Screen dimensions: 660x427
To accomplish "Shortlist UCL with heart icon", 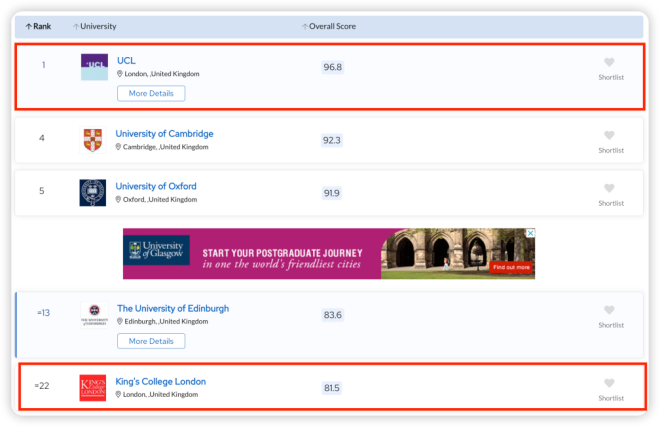I will (x=610, y=62).
